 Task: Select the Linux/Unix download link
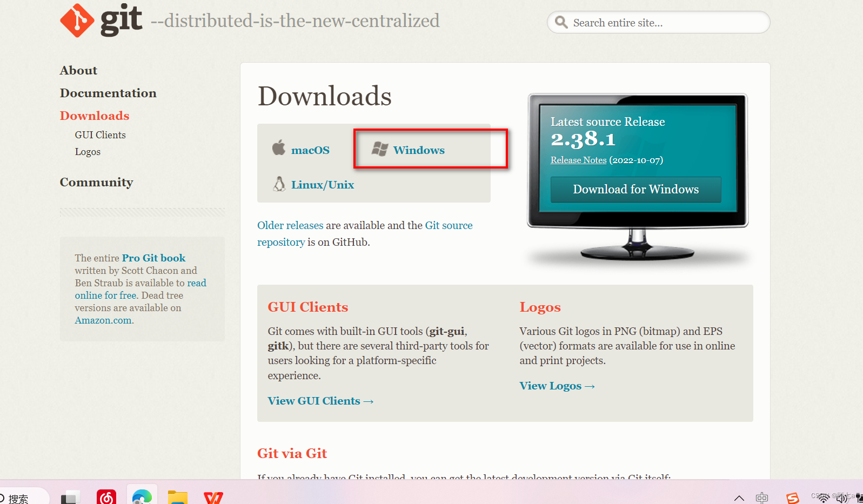tap(323, 185)
